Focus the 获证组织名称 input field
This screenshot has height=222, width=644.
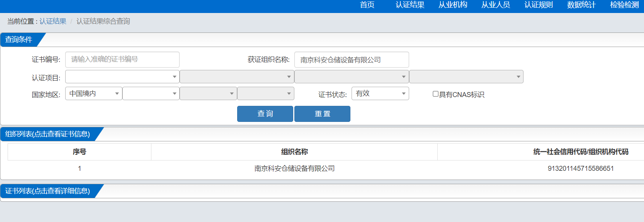point(352,60)
